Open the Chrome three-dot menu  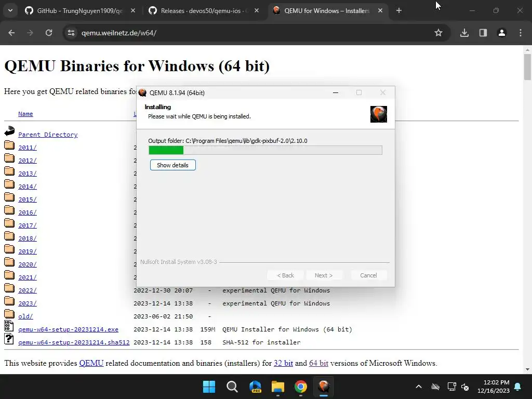tap(521, 33)
